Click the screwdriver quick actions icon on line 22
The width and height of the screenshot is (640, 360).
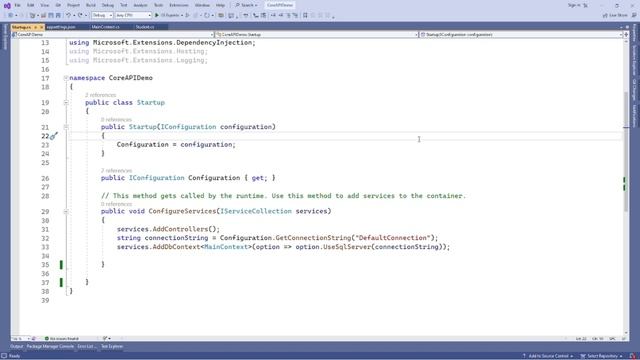[54, 136]
